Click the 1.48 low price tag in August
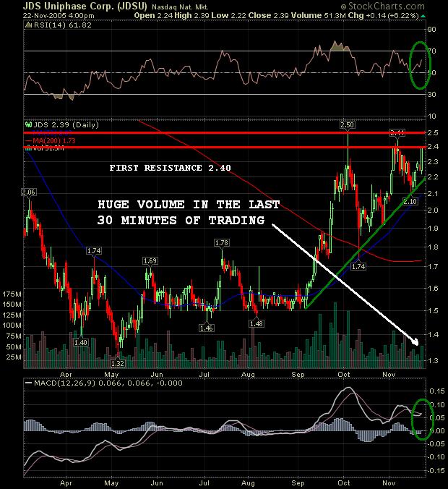 point(257,324)
